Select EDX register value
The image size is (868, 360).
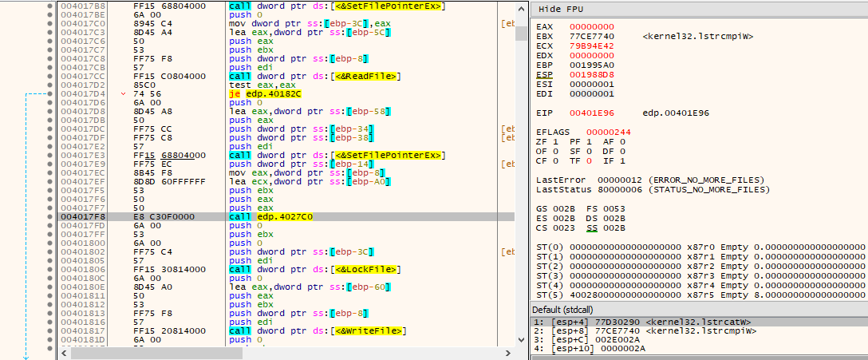tap(591, 55)
